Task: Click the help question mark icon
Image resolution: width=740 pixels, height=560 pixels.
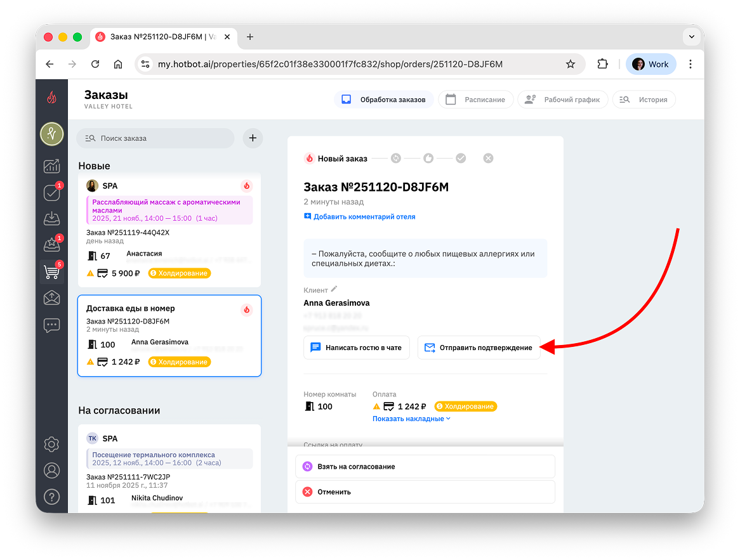Action: coord(51,497)
